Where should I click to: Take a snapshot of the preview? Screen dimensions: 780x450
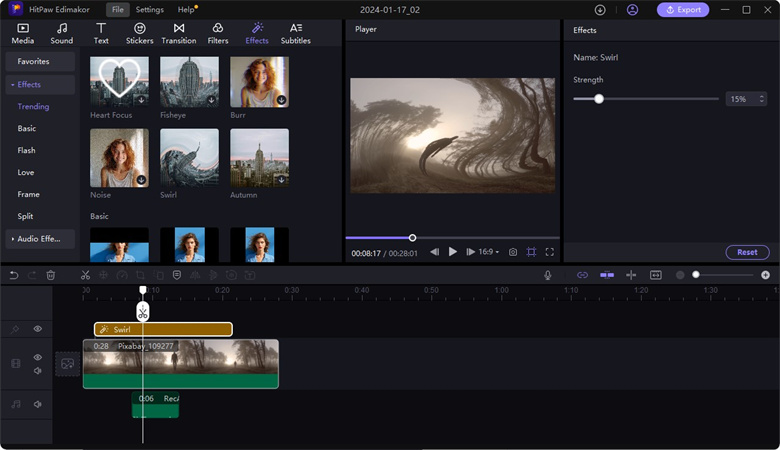513,252
